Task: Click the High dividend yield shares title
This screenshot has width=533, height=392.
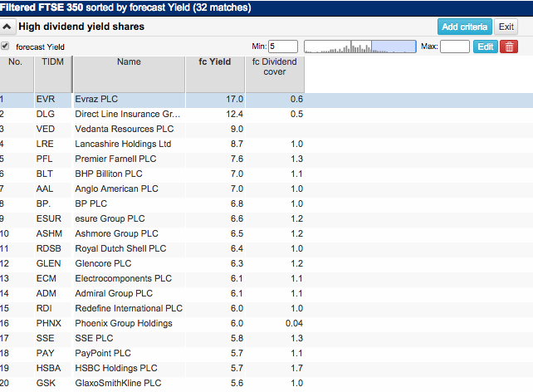Action: tap(81, 27)
